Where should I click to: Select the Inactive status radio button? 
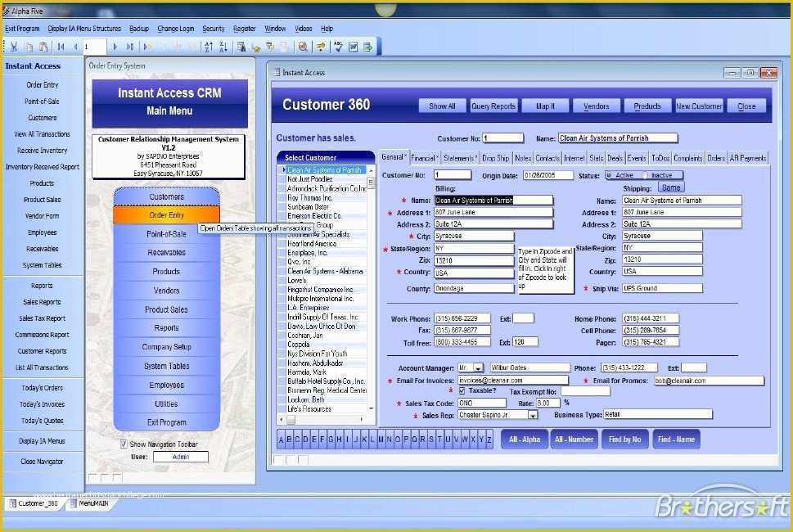pos(645,175)
